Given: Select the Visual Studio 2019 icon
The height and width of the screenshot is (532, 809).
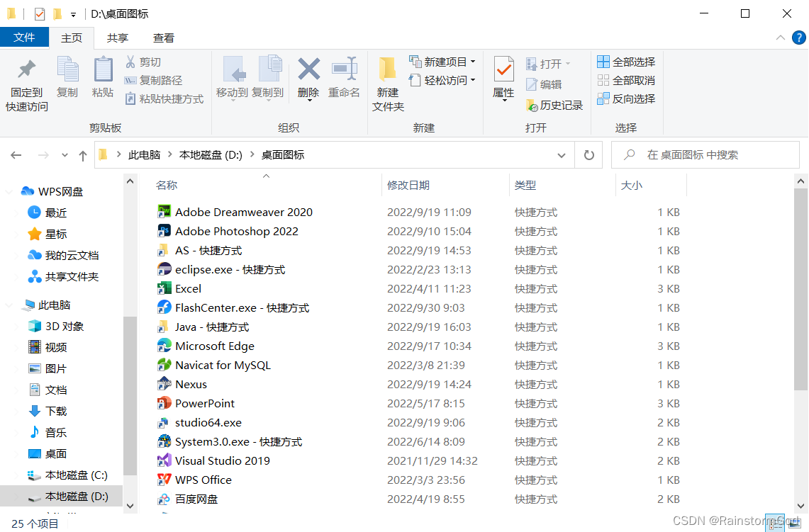Looking at the screenshot, I should [x=164, y=460].
